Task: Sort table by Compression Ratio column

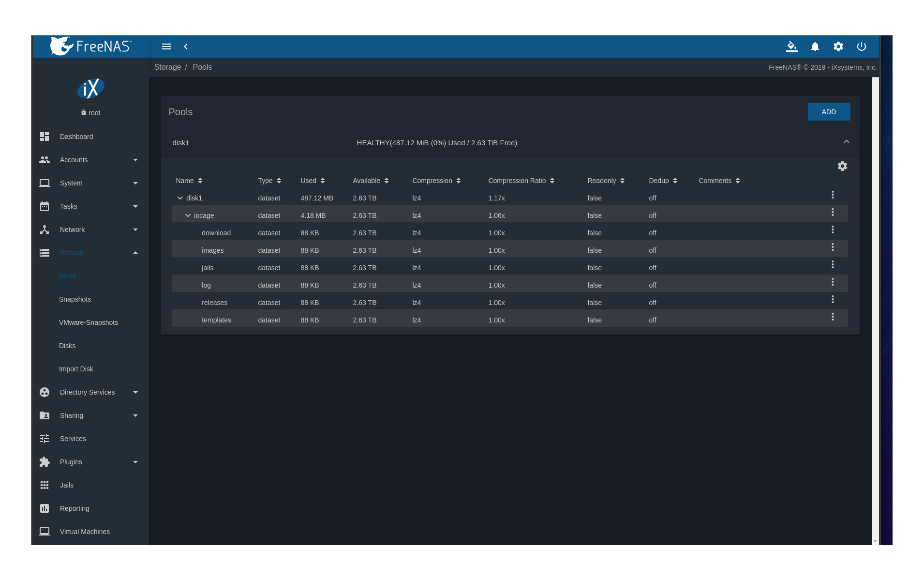Action: click(521, 181)
